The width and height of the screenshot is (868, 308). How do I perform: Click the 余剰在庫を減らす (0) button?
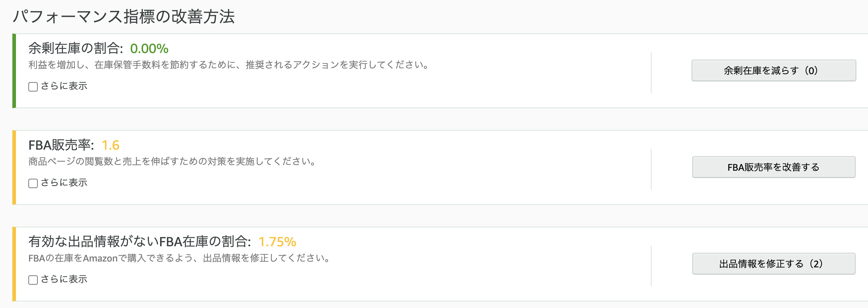(774, 70)
